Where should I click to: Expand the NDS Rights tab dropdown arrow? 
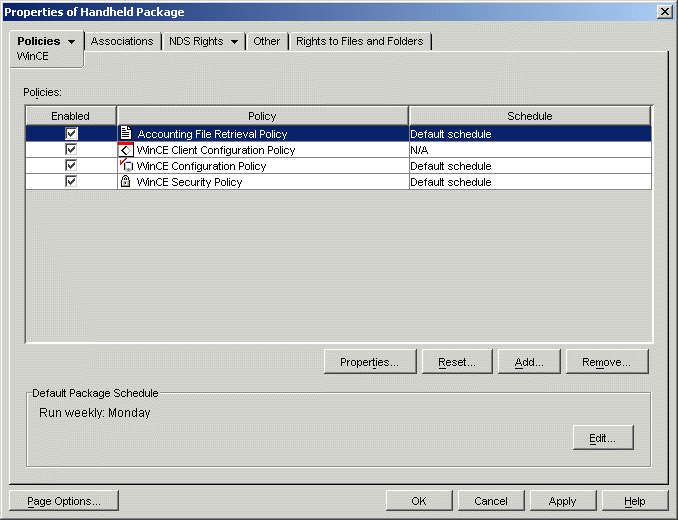coord(234,42)
